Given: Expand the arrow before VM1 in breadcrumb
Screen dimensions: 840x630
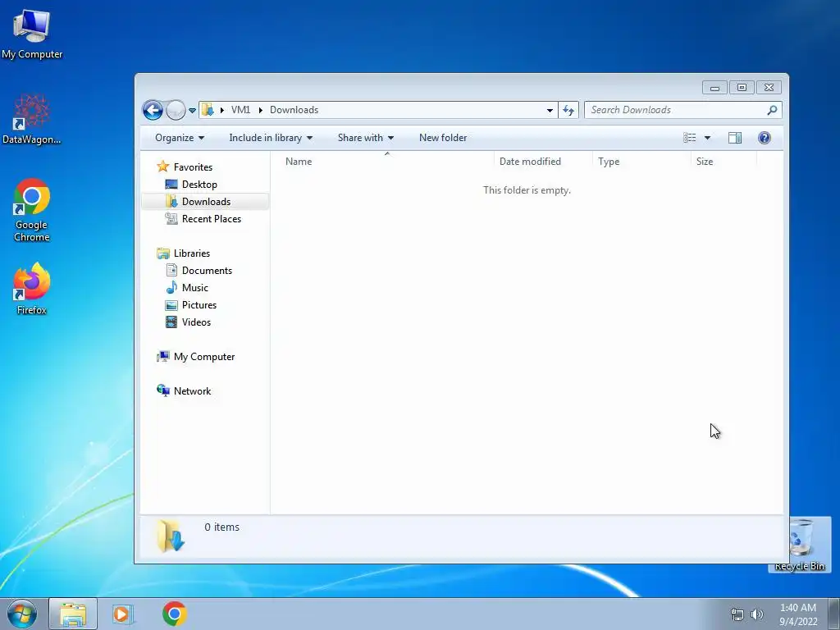Looking at the screenshot, I should click(221, 111).
